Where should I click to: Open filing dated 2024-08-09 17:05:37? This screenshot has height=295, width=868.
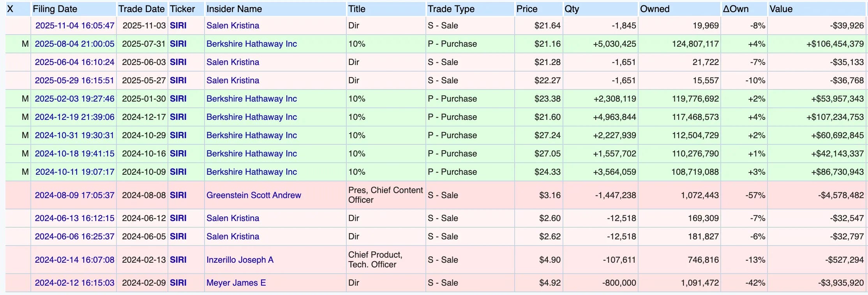(x=75, y=195)
